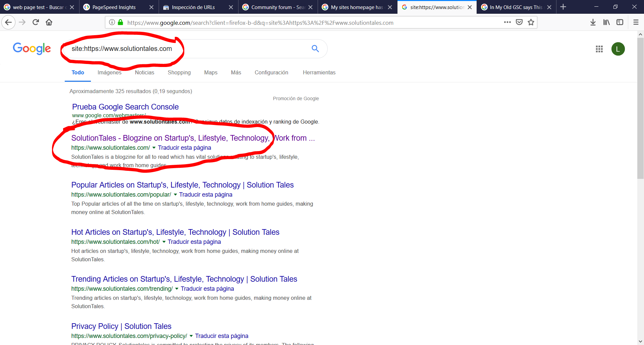The width and height of the screenshot is (644, 345).
Task: Open the Hot Articles result
Action: point(175,232)
